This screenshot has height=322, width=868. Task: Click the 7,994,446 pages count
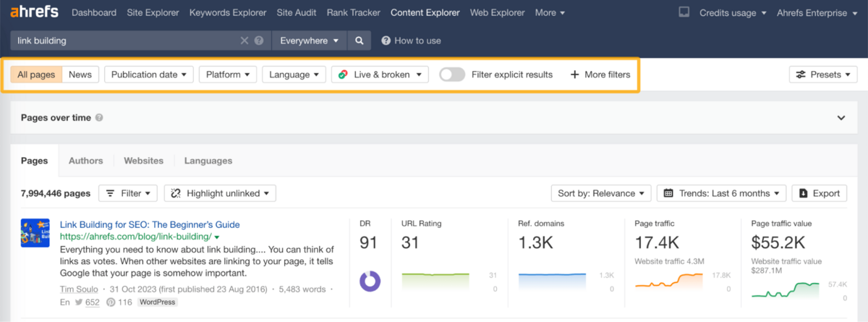click(x=56, y=193)
